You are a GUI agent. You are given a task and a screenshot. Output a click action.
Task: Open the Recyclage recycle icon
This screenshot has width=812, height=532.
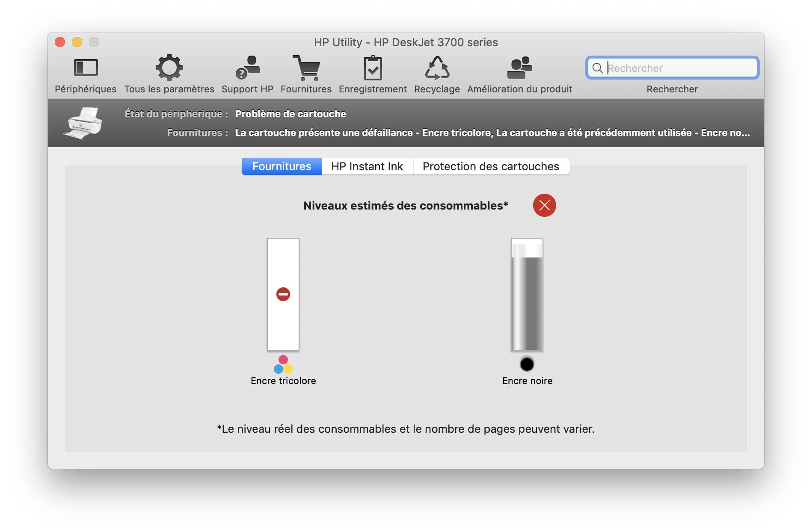437,68
